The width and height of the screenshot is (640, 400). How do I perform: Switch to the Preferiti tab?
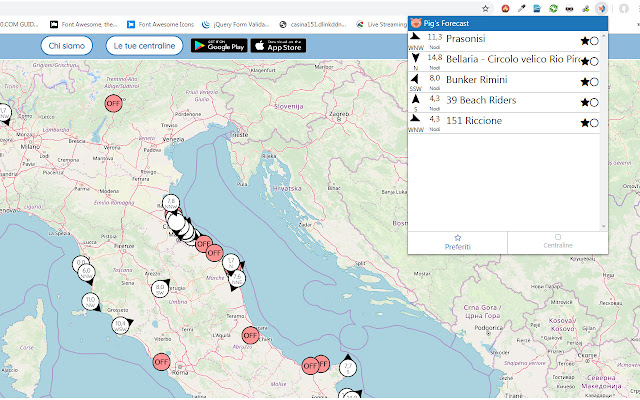(x=458, y=242)
